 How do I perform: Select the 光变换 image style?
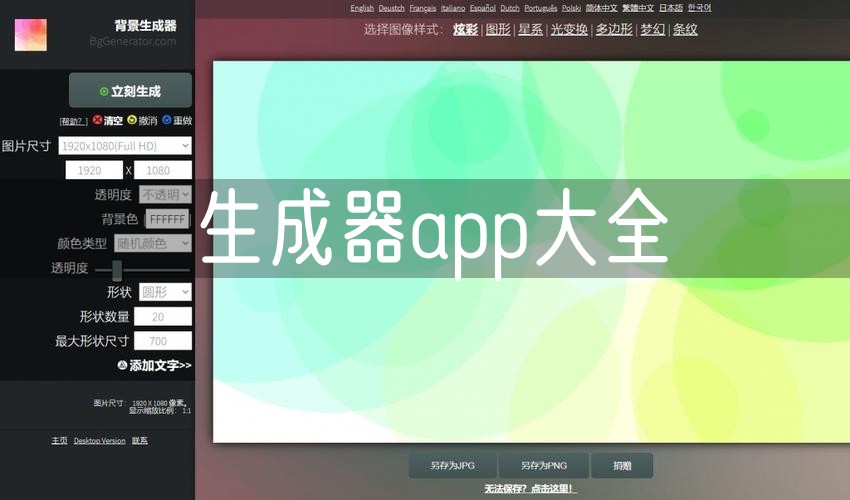(569, 29)
